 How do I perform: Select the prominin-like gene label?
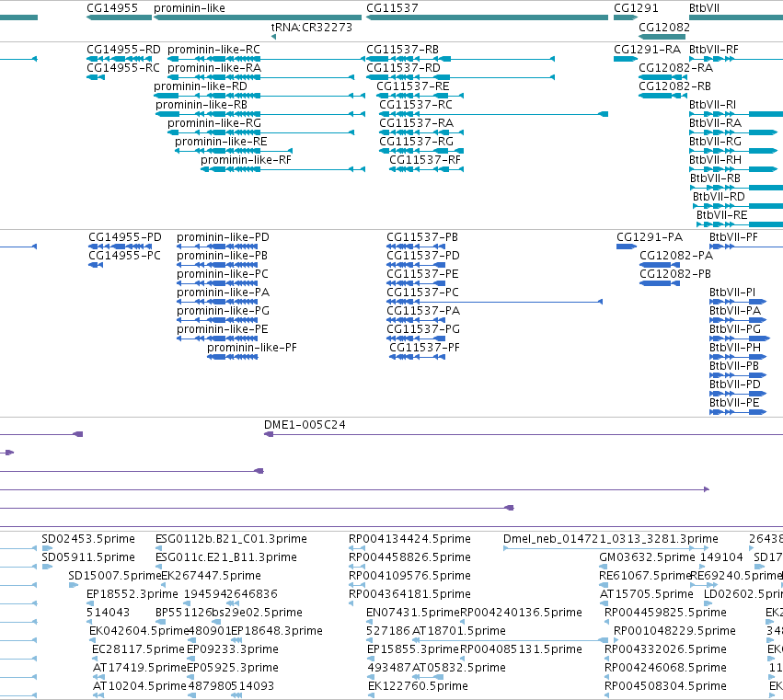[190, 8]
